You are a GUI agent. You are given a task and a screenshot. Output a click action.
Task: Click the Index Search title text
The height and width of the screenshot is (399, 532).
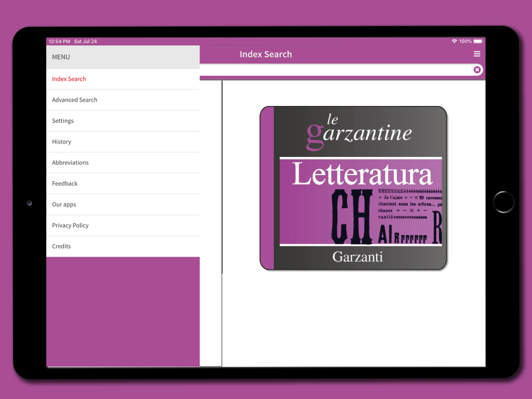pos(265,54)
